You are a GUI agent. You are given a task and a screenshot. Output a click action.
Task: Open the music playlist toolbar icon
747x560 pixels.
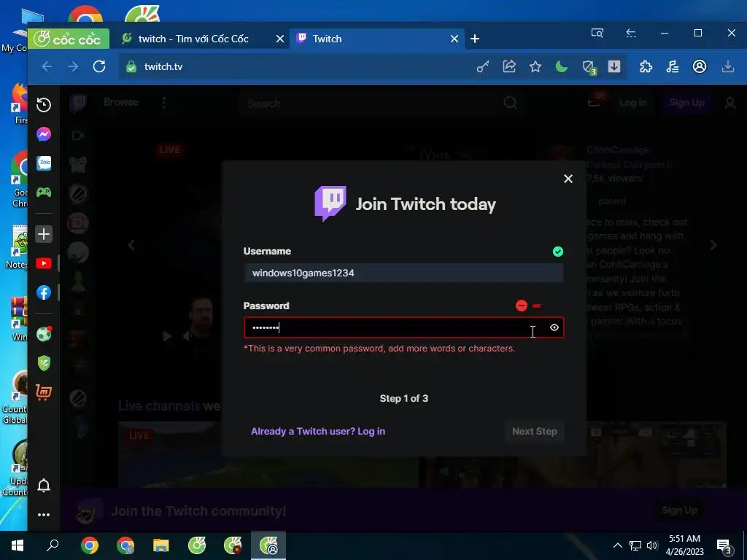point(673,66)
